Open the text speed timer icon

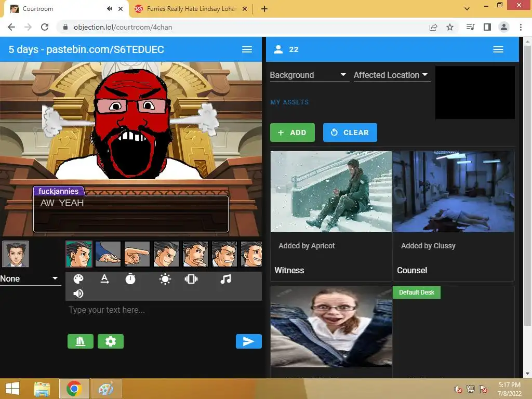coord(130,279)
